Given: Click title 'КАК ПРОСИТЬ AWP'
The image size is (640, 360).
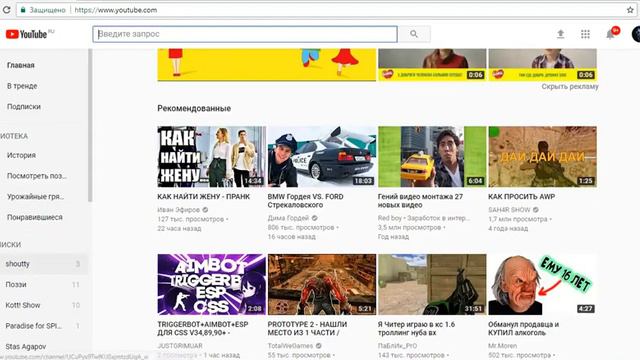Looking at the screenshot, I should (x=521, y=197).
